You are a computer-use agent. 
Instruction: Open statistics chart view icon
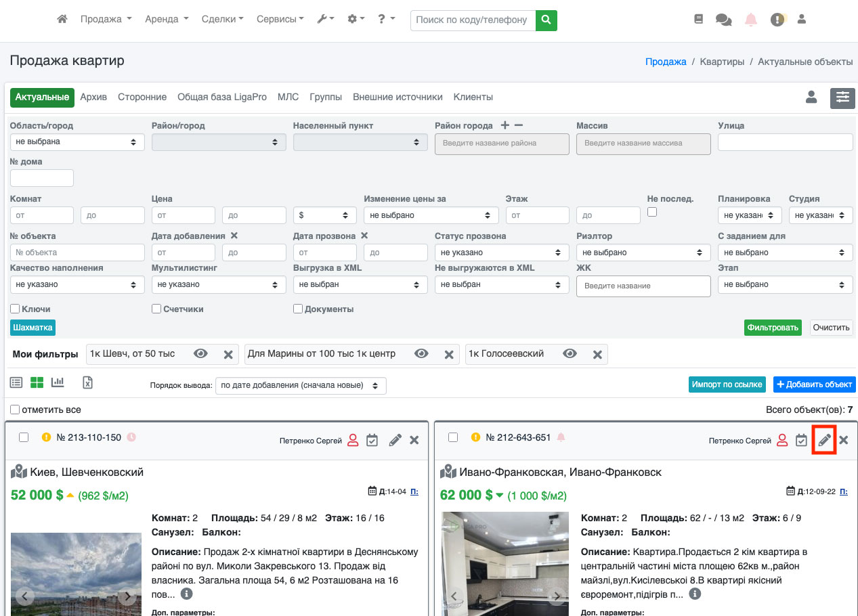click(x=58, y=382)
